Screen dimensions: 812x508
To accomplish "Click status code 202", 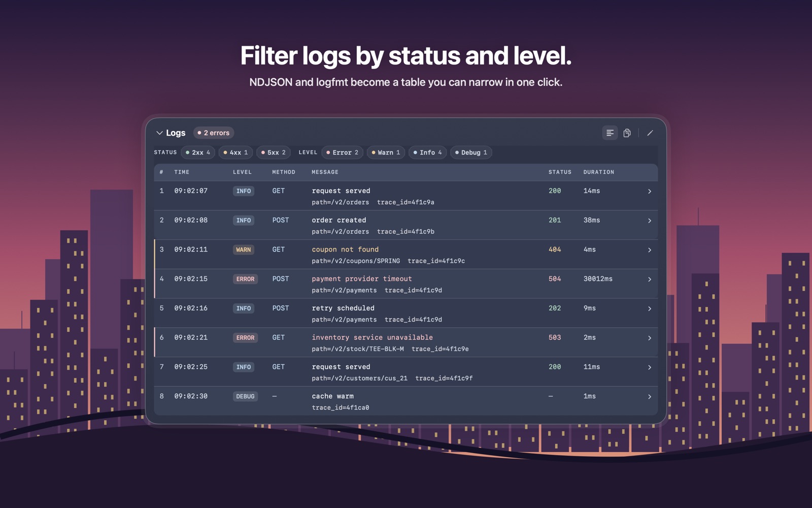I will [x=555, y=308].
